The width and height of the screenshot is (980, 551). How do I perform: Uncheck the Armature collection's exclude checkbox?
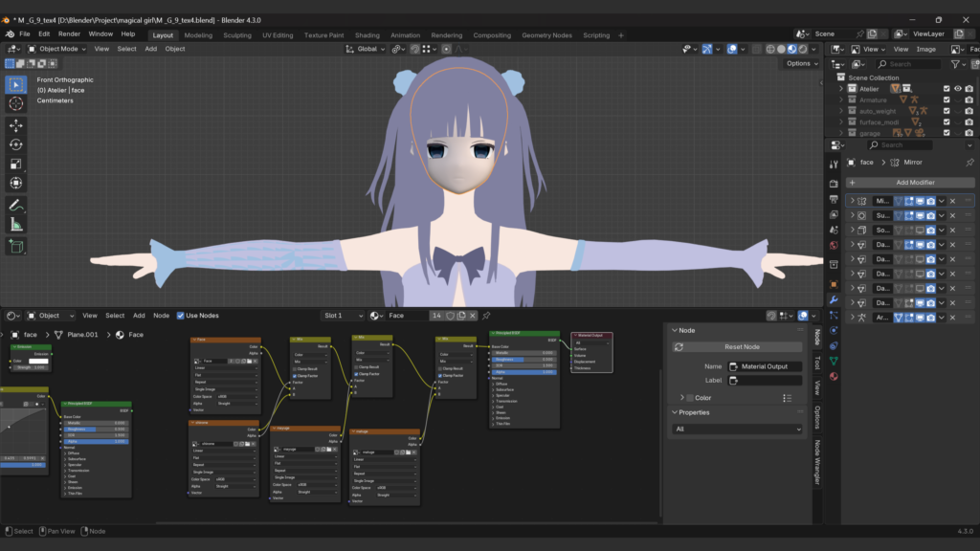pyautogui.click(x=947, y=100)
